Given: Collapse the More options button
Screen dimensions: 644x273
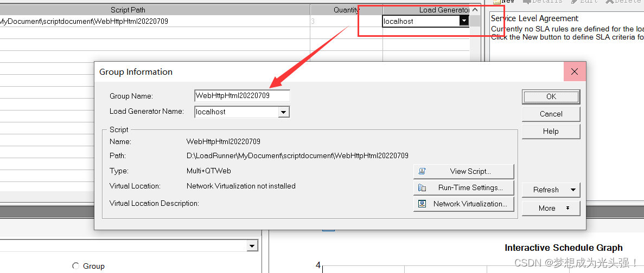Looking at the screenshot, I should [551, 208].
